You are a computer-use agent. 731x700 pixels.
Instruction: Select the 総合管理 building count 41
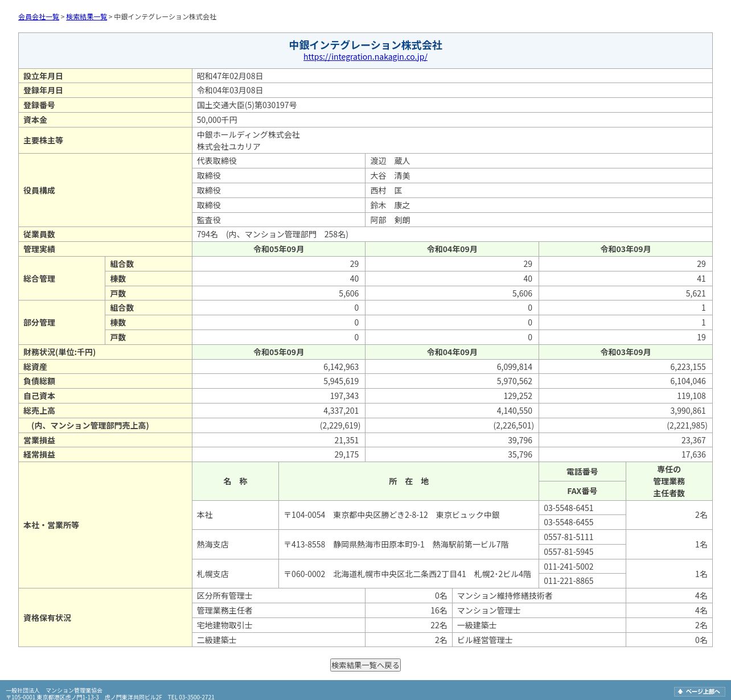[x=701, y=279]
